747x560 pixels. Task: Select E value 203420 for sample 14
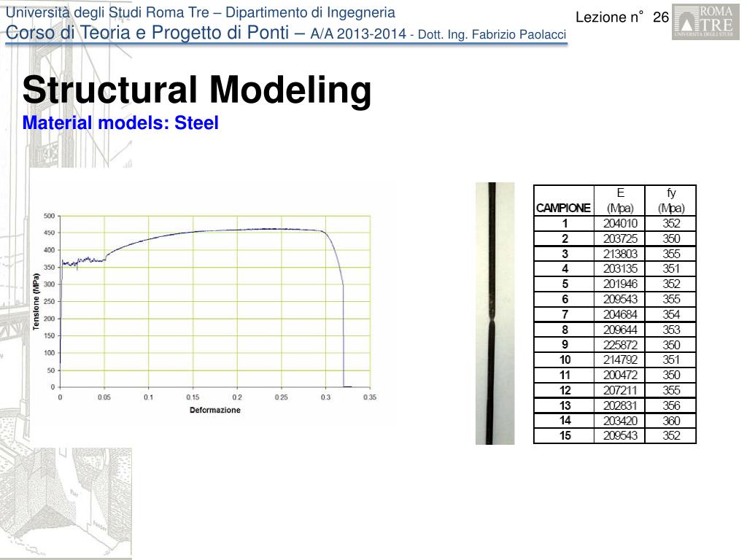(620, 421)
